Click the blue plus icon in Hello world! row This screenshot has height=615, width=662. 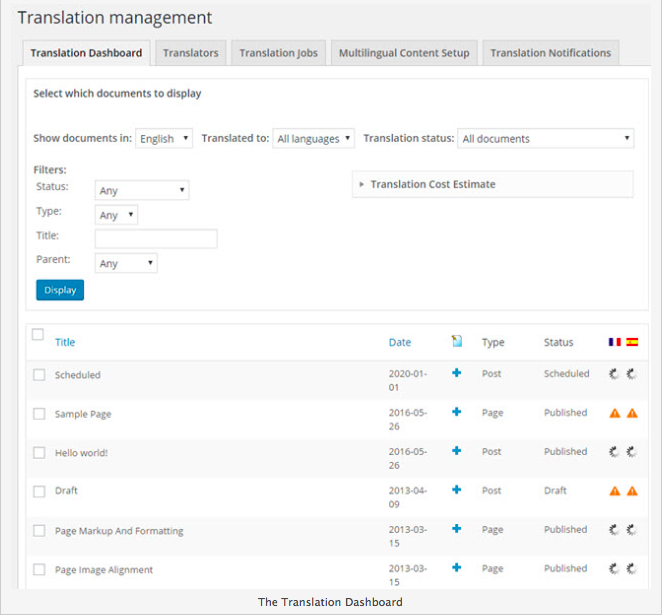tap(456, 450)
